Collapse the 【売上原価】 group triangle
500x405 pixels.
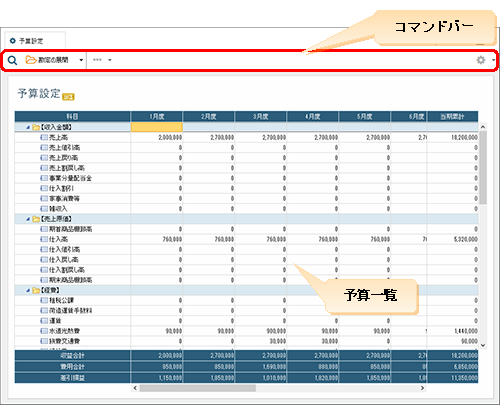28,219
